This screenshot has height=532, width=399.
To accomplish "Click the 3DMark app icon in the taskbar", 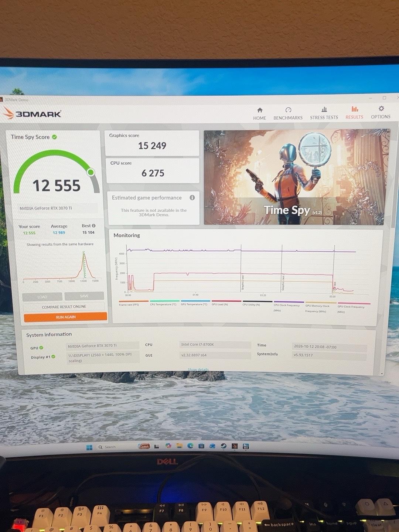I will 235,446.
